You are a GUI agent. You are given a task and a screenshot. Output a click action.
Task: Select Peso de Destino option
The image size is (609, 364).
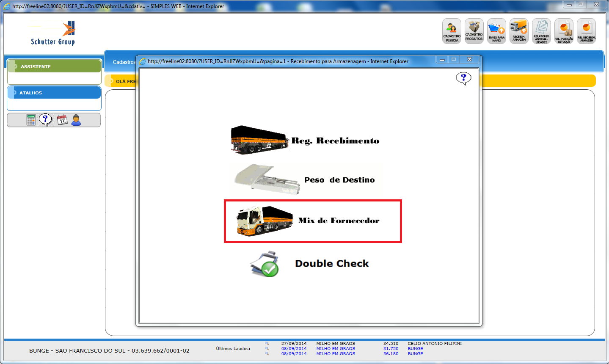pyautogui.click(x=305, y=180)
